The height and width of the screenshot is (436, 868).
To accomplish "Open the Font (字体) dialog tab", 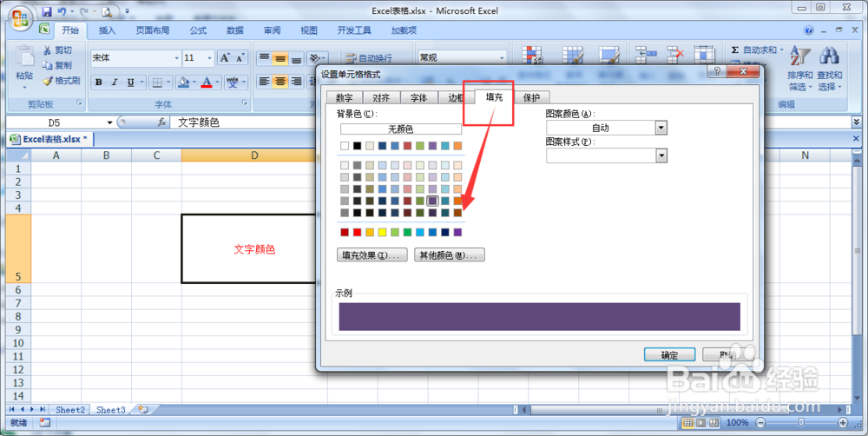I will [x=418, y=97].
